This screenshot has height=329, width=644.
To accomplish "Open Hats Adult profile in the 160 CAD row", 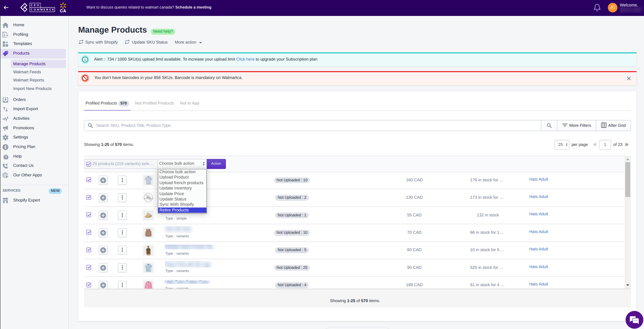I will click(538, 180).
